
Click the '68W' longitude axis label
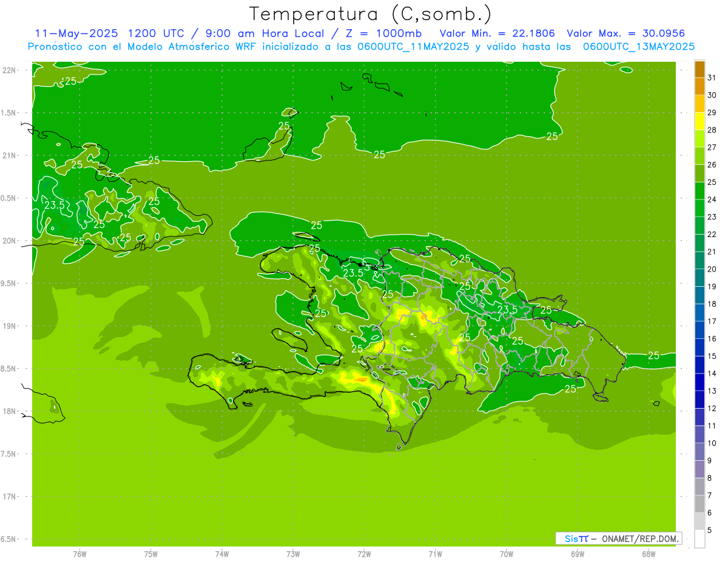click(649, 554)
